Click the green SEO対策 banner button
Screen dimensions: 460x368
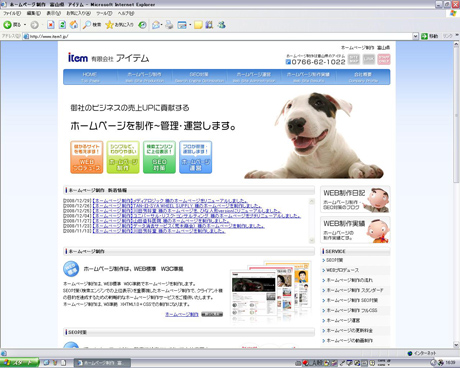pos(159,157)
